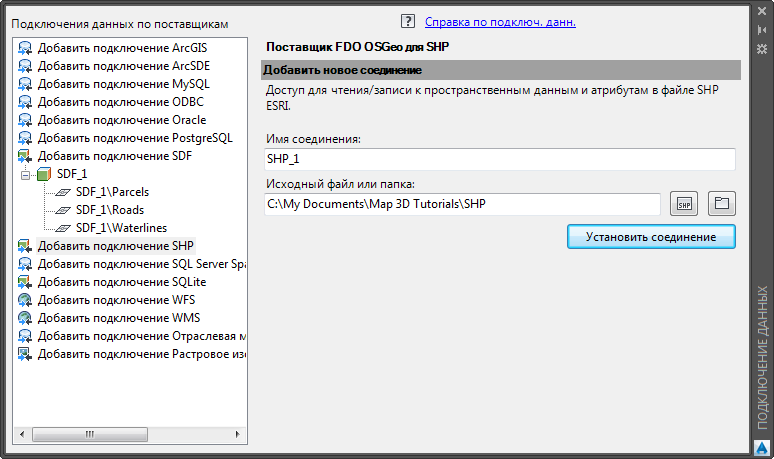The height and width of the screenshot is (459, 774).
Task: Click the palette properties icon
Action: click(x=762, y=48)
